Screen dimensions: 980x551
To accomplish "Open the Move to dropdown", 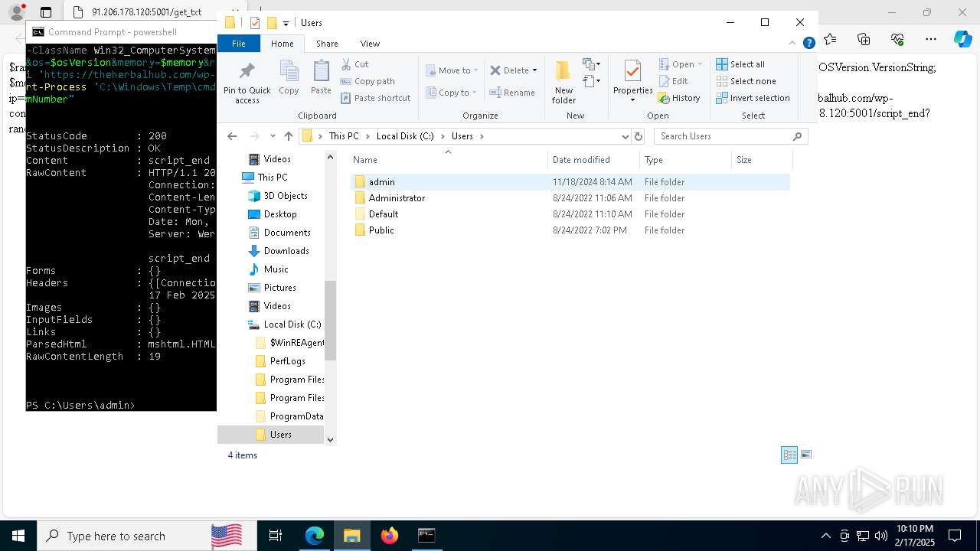I will pos(451,70).
